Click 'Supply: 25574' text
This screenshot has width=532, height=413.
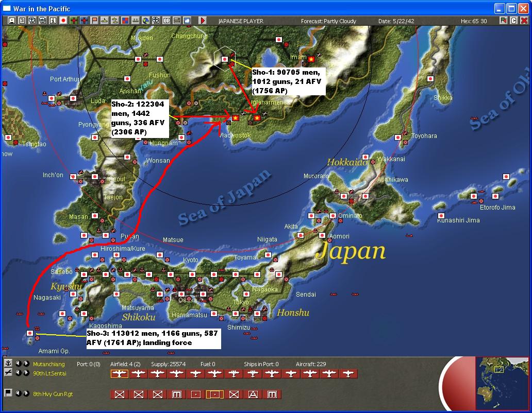(x=168, y=364)
